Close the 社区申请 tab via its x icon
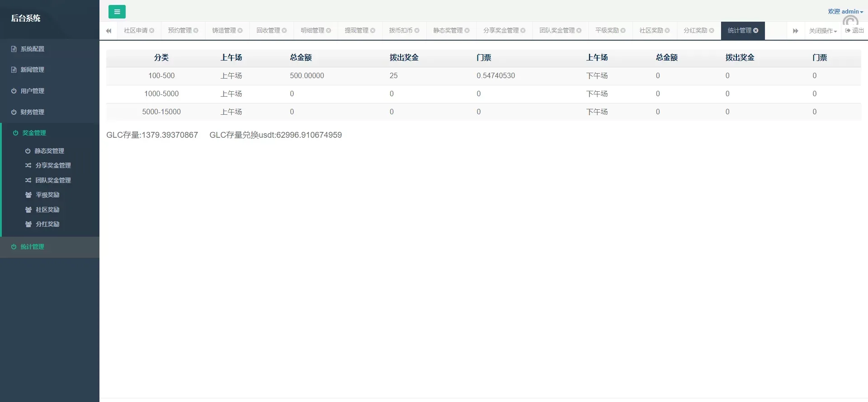 point(152,31)
